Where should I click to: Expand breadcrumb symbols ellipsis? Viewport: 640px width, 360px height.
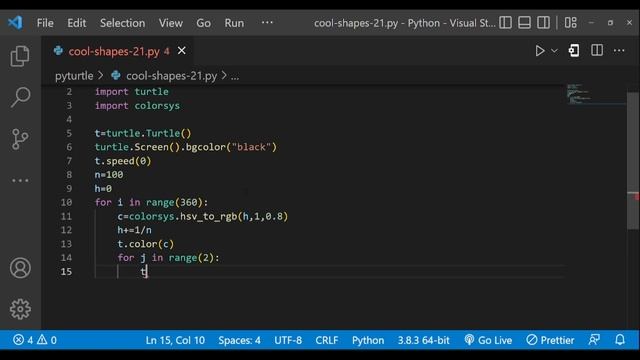click(x=235, y=76)
